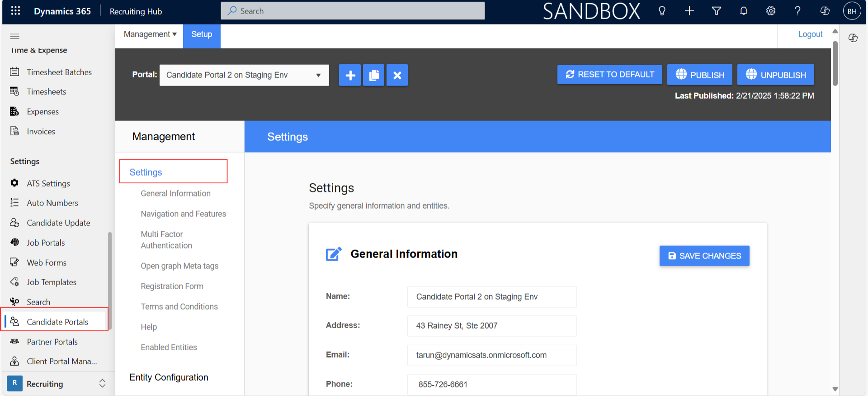Click RESET TO DEFAULT button
Image resolution: width=868 pixels, height=396 pixels.
(x=609, y=75)
